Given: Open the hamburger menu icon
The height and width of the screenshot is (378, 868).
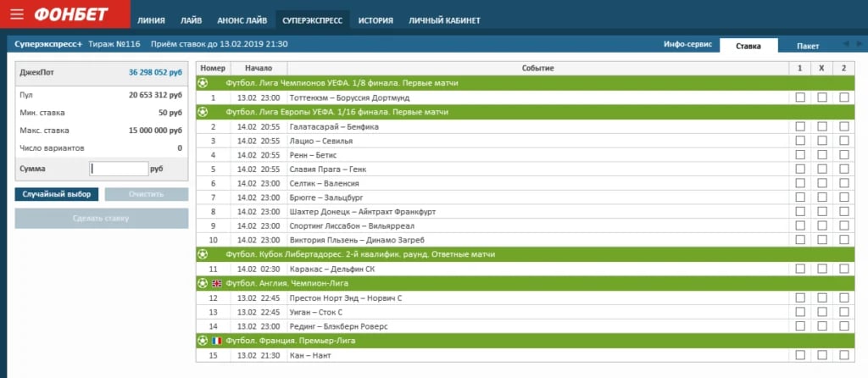Looking at the screenshot, I should click(x=17, y=14).
